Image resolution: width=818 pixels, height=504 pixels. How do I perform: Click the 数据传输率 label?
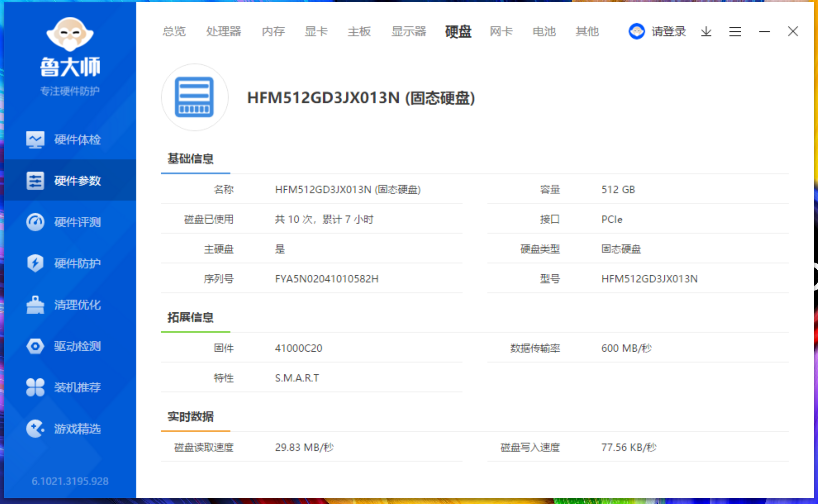coord(535,348)
